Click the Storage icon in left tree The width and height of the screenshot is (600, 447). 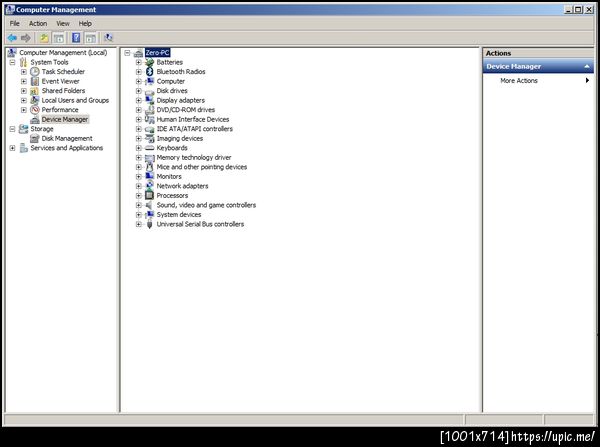pos(24,129)
